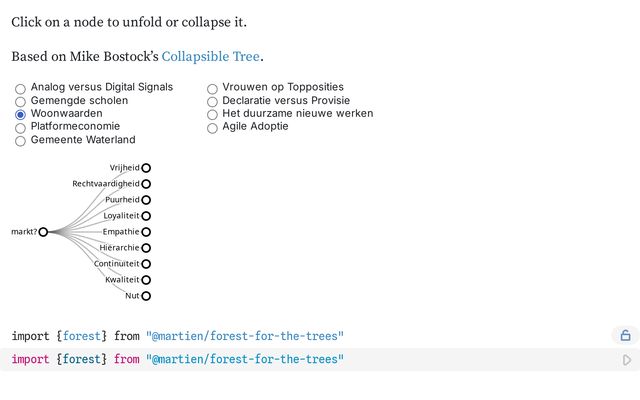Image resolution: width=640 pixels, height=400 pixels.
Task: Pick the Agile Adoptie radio button
Action: coord(212,128)
